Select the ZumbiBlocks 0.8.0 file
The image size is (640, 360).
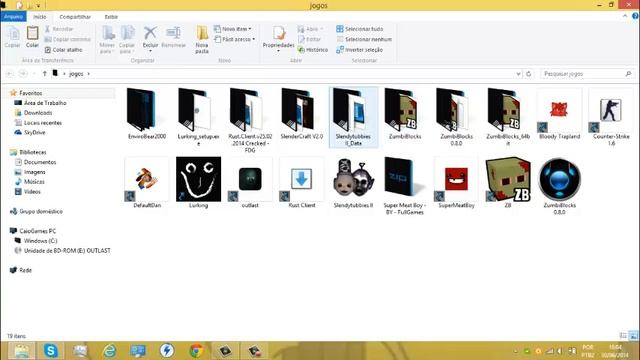[x=559, y=186]
